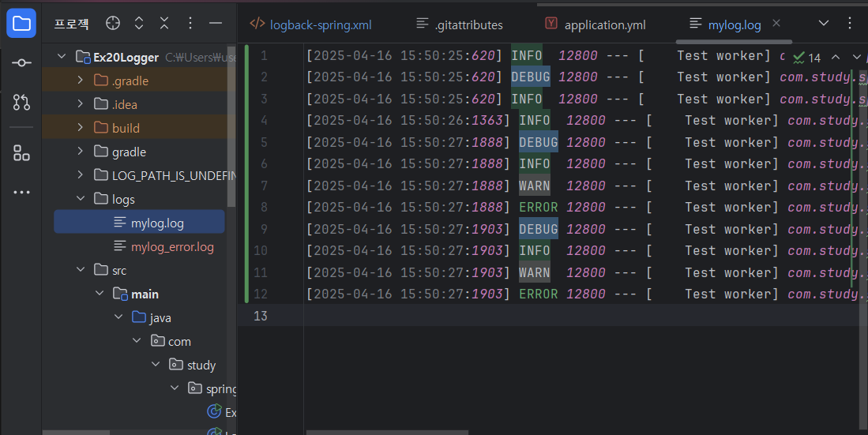Open the Project tool window icon
This screenshot has width=868, height=435.
(21, 24)
